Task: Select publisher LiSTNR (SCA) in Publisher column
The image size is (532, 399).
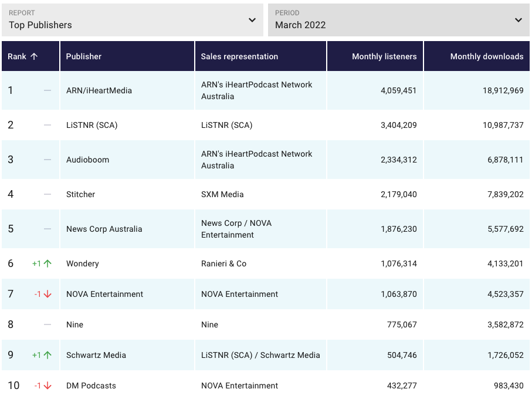Action: pos(92,125)
